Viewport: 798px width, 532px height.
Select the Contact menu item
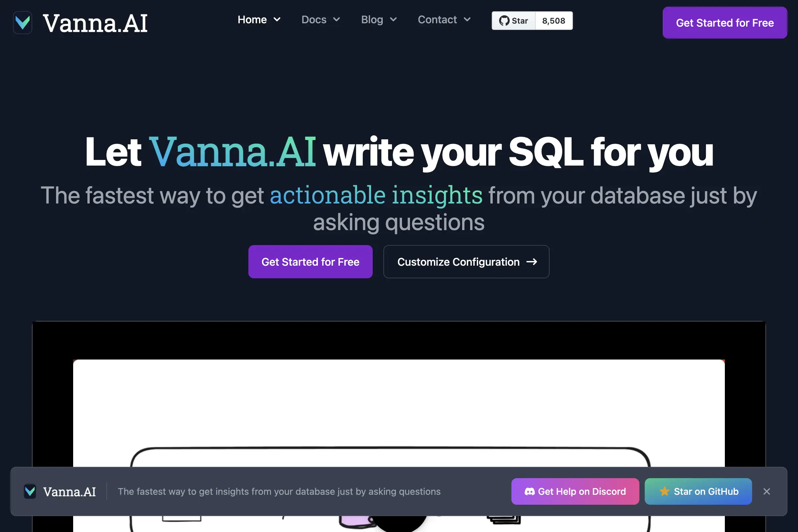pyautogui.click(x=437, y=20)
